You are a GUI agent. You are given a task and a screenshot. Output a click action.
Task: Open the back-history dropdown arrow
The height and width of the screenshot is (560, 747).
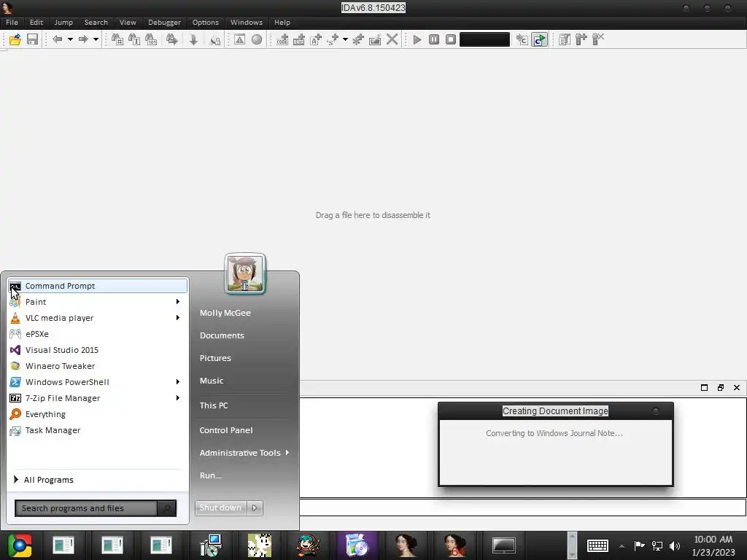click(70, 39)
